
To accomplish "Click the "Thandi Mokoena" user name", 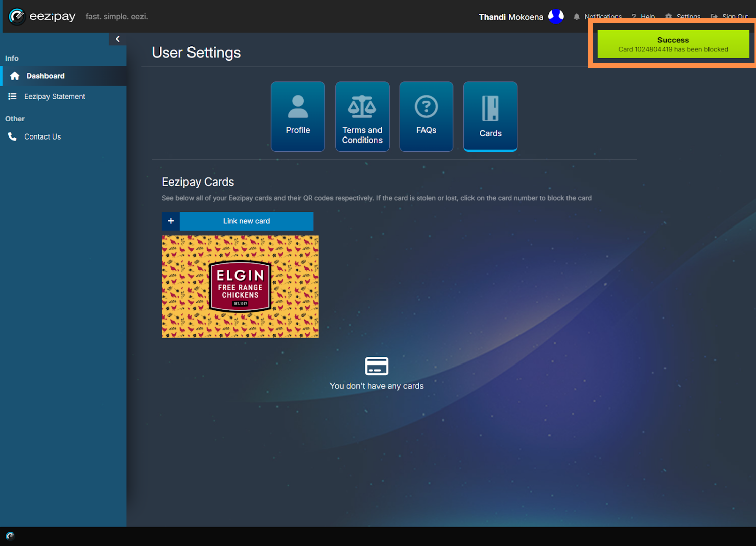I will point(511,17).
